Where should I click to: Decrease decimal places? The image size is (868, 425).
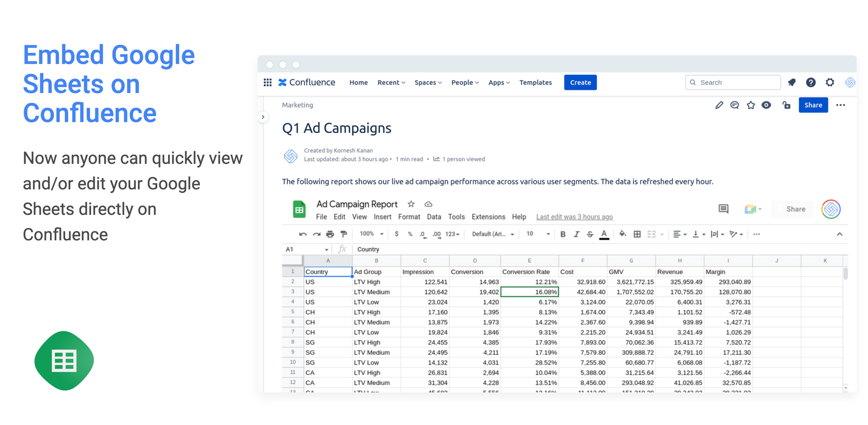pyautogui.click(x=423, y=234)
